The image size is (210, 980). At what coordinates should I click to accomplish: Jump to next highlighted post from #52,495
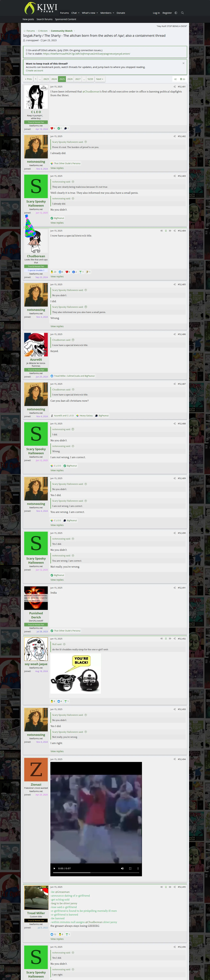(x=170, y=887)
